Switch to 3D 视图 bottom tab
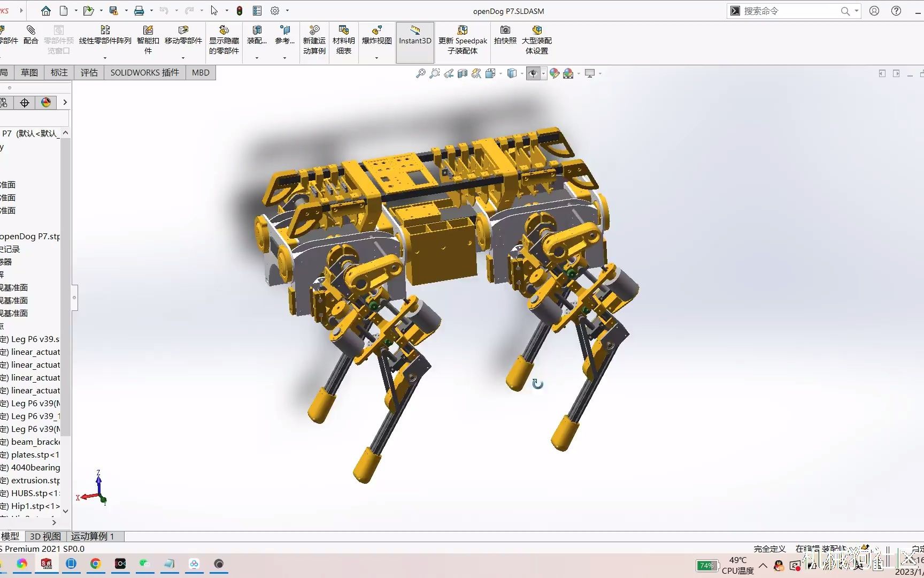The image size is (924, 578). click(x=45, y=536)
